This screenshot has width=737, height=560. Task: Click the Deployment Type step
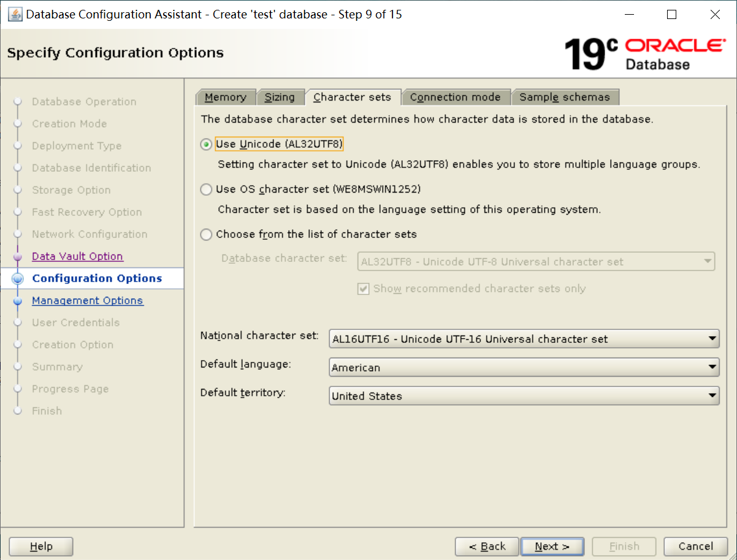[x=77, y=146]
